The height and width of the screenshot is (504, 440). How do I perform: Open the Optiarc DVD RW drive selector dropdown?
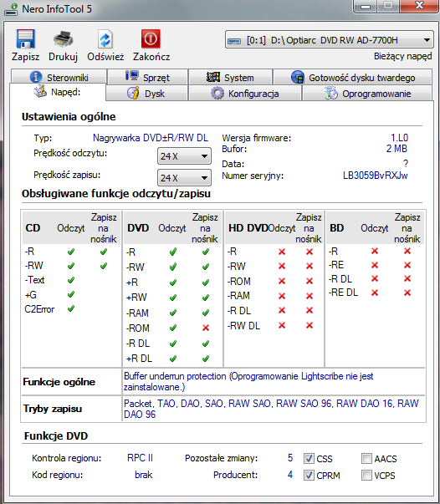(x=330, y=40)
